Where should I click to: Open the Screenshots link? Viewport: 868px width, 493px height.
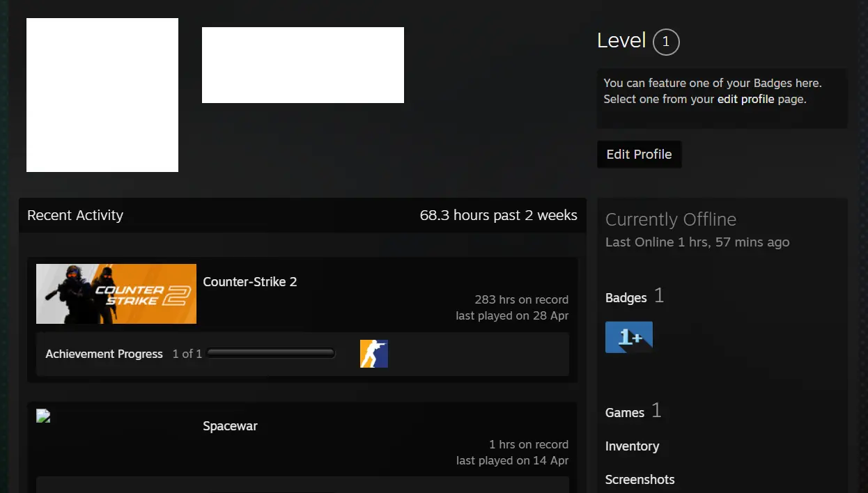click(x=640, y=480)
